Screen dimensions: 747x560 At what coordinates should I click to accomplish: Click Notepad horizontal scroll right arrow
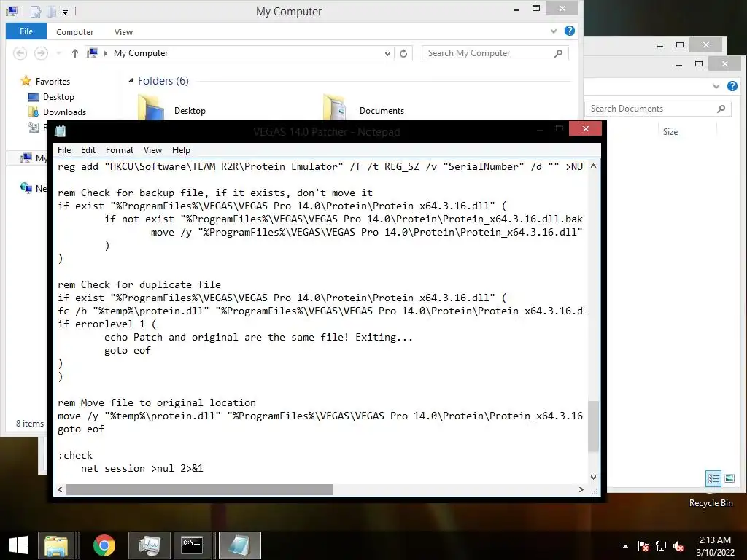point(581,489)
